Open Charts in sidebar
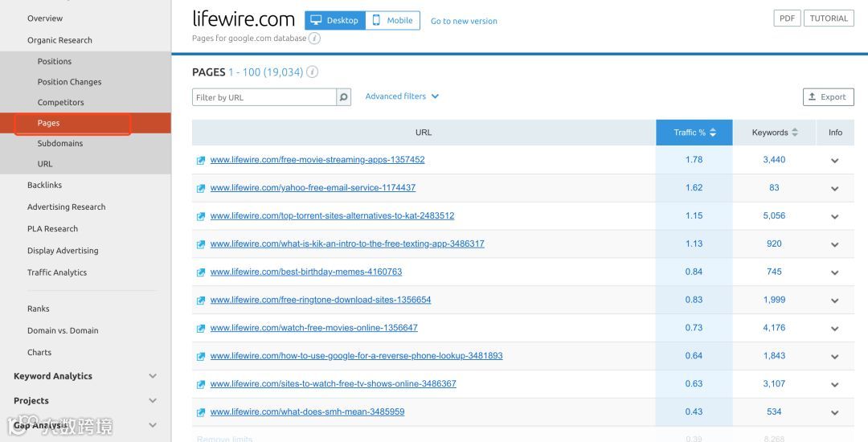 pos(39,352)
